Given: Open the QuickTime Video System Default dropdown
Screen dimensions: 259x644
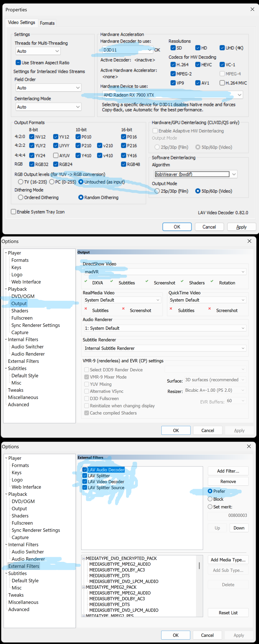Looking at the screenshot, I should [208, 300].
